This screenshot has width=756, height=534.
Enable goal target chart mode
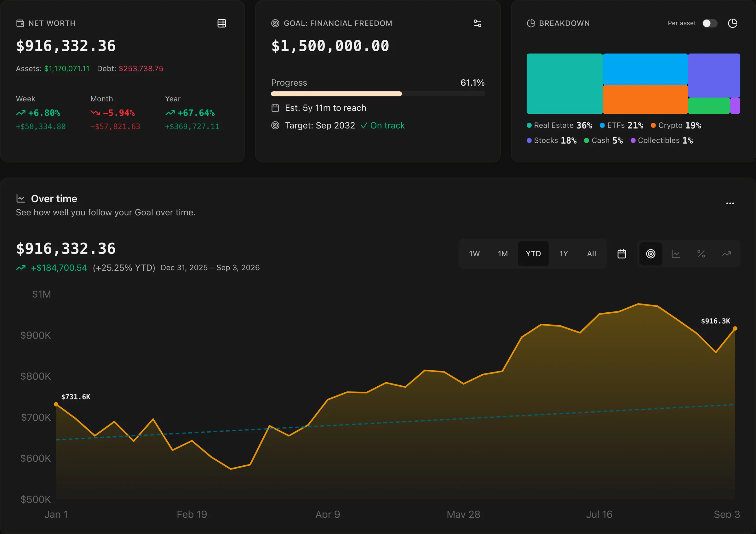click(x=651, y=254)
